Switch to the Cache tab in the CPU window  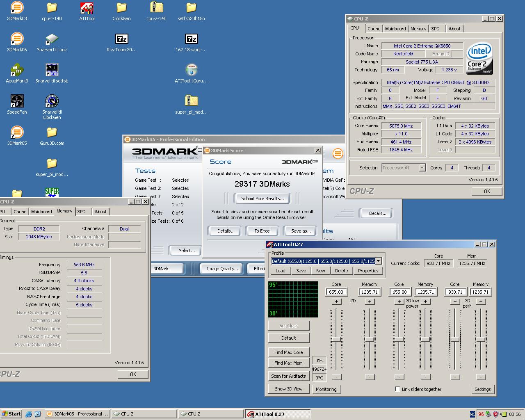tap(374, 29)
